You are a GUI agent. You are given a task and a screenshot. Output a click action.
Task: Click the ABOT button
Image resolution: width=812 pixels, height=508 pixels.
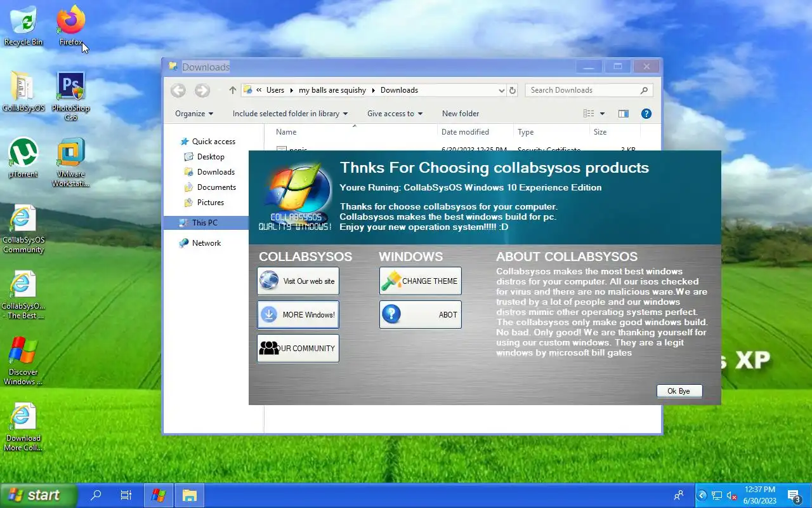[x=421, y=314]
